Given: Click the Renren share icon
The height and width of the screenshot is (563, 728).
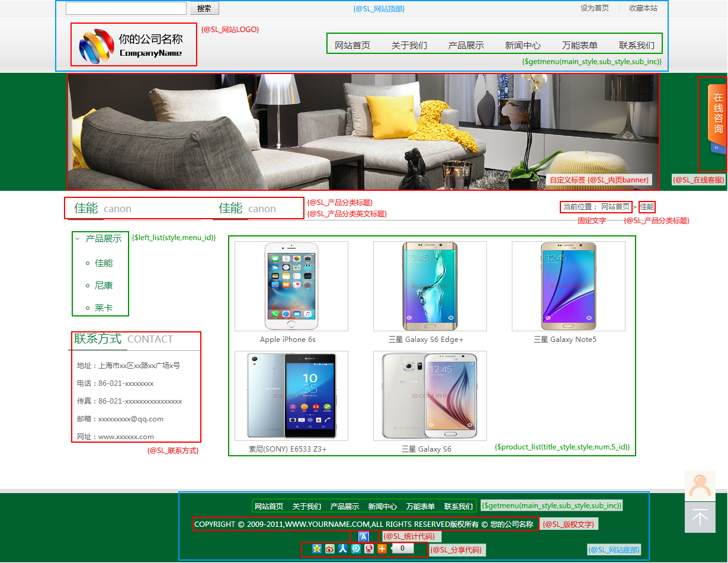Looking at the screenshot, I should pyautogui.click(x=343, y=549).
